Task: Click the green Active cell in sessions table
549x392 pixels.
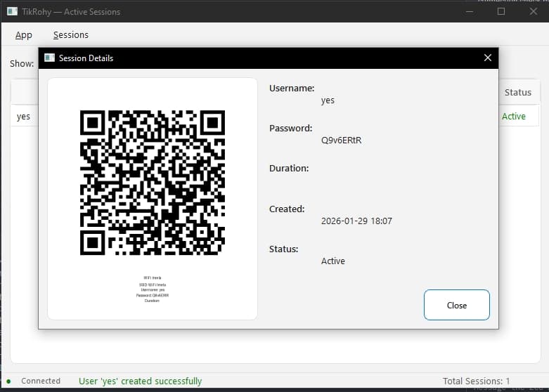Action: tap(514, 116)
